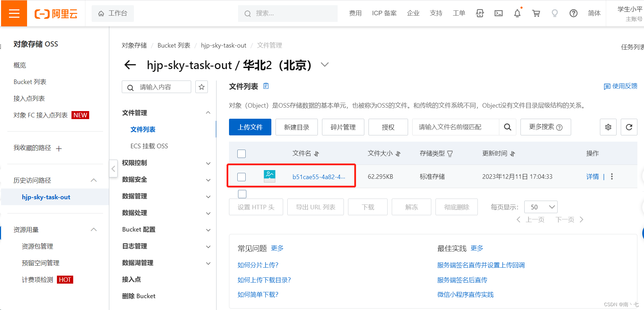Click the lightbulb tips icon
The height and width of the screenshot is (310, 644).
pos(555,13)
